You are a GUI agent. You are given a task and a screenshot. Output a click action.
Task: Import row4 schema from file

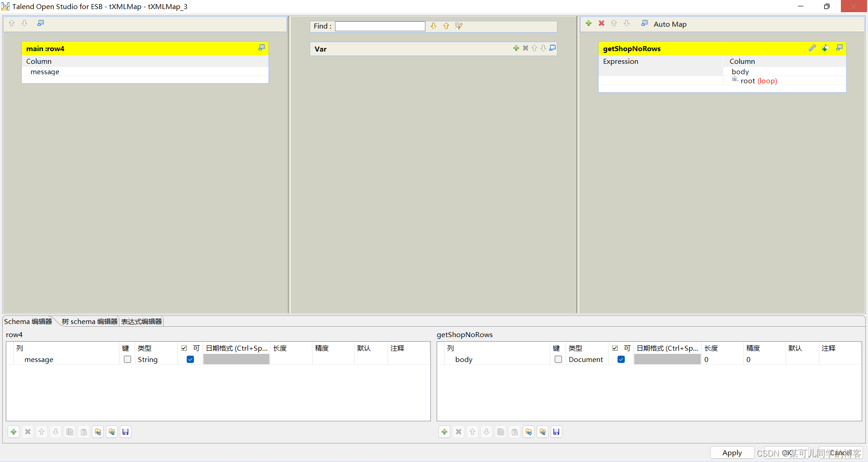pyautogui.click(x=98, y=432)
